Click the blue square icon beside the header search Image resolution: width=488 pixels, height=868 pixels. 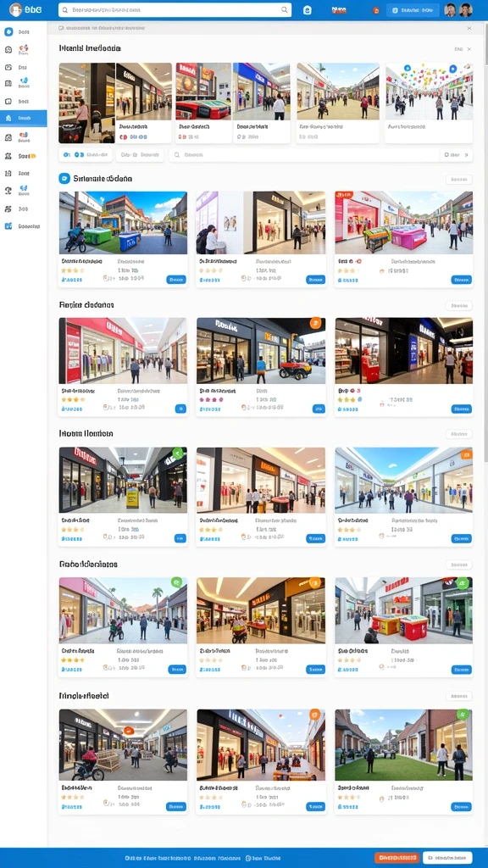click(x=308, y=10)
